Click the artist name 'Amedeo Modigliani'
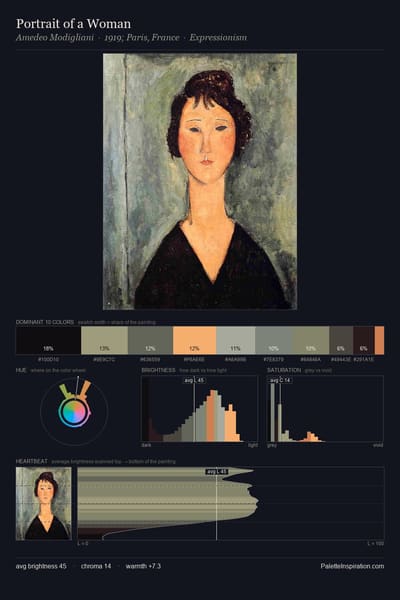Image resolution: width=400 pixels, height=600 pixels. click(x=55, y=38)
